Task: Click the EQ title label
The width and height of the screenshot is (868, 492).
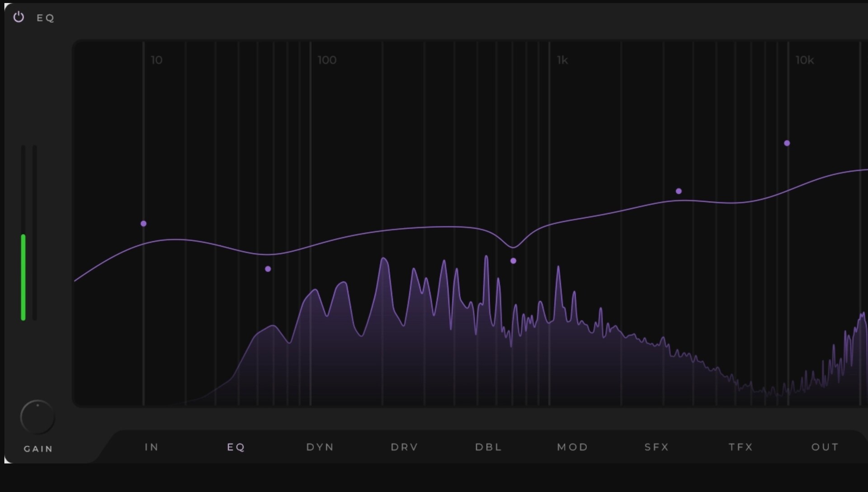Action: click(x=45, y=18)
